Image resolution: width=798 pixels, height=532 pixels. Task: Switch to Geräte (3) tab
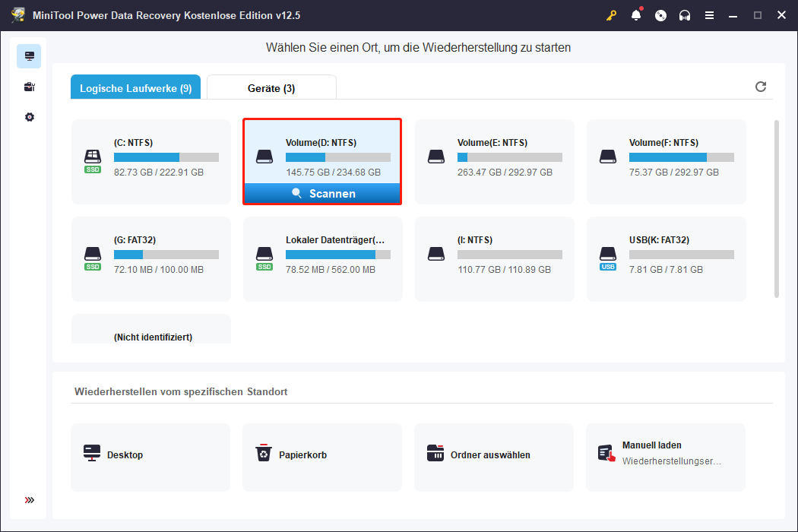[x=271, y=87]
